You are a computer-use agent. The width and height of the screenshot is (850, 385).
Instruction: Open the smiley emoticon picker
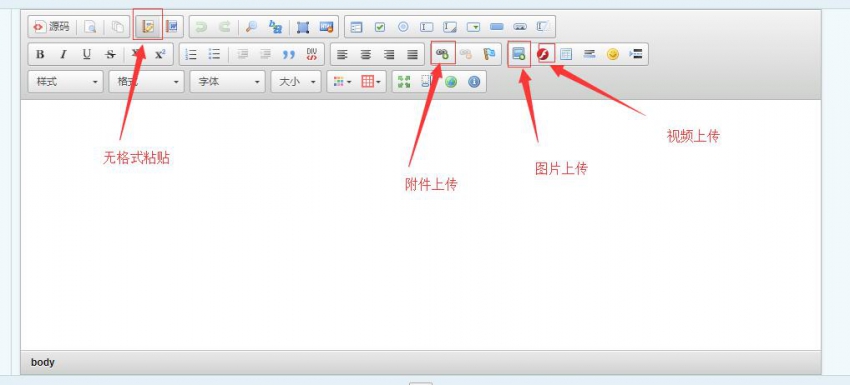click(x=613, y=54)
